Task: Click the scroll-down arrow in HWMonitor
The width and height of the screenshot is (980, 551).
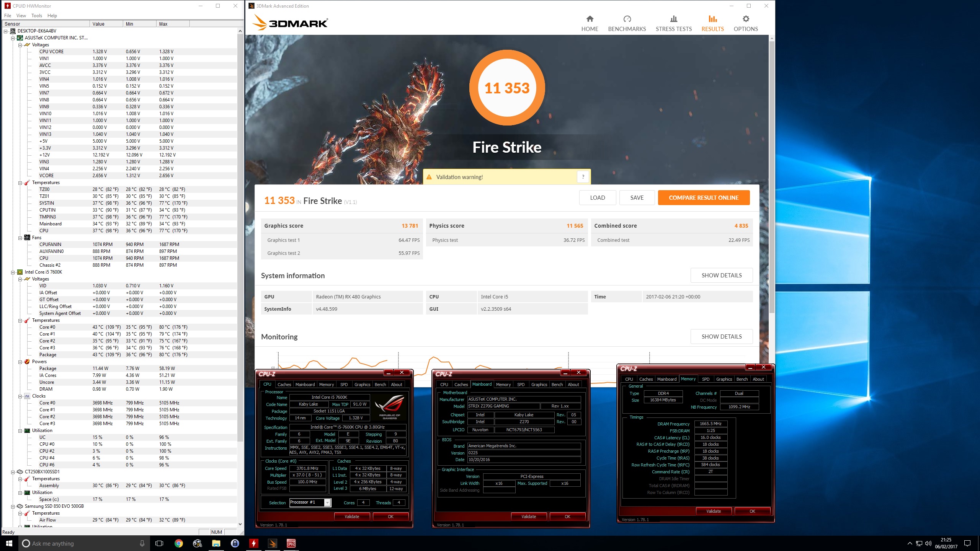Action: (240, 524)
